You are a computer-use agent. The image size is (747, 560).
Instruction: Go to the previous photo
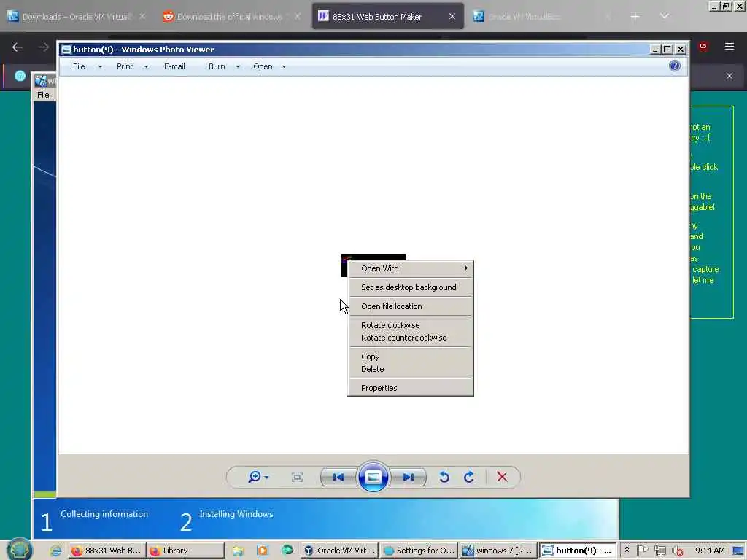[338, 477]
